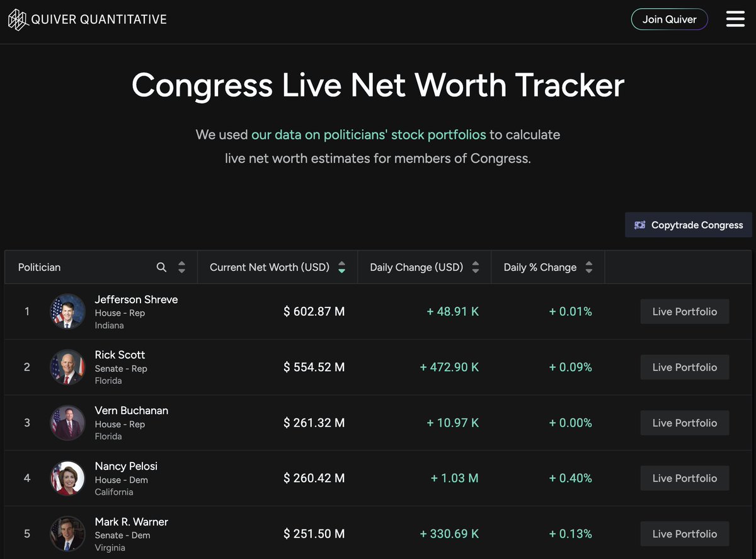Select the name Jefferson Shreve
The height and width of the screenshot is (559, 756).
tap(136, 299)
